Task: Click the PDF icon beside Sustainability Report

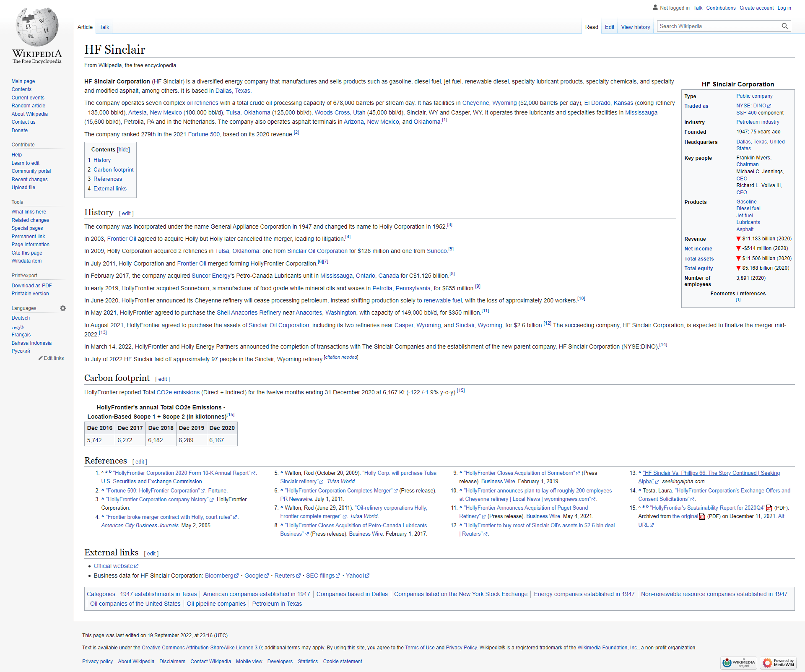Action: 769,508
